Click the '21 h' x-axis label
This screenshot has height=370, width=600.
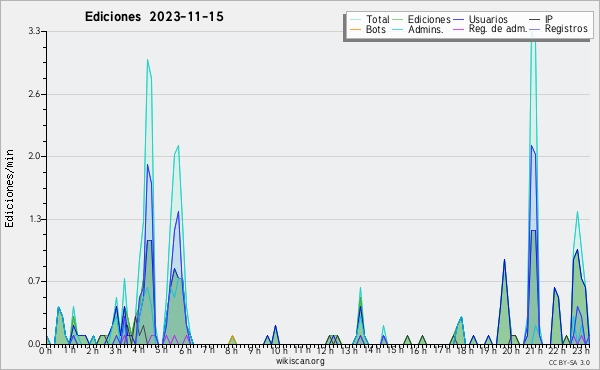tap(534, 350)
